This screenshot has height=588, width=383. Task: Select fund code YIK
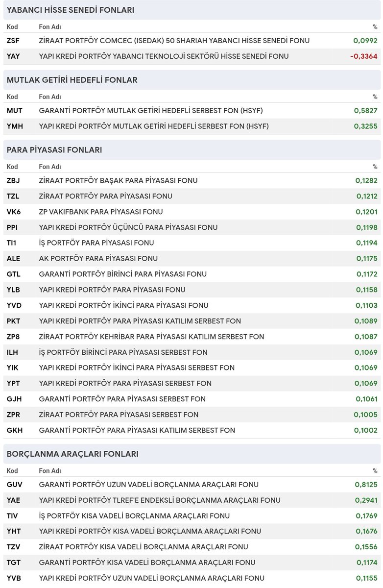tap(13, 368)
